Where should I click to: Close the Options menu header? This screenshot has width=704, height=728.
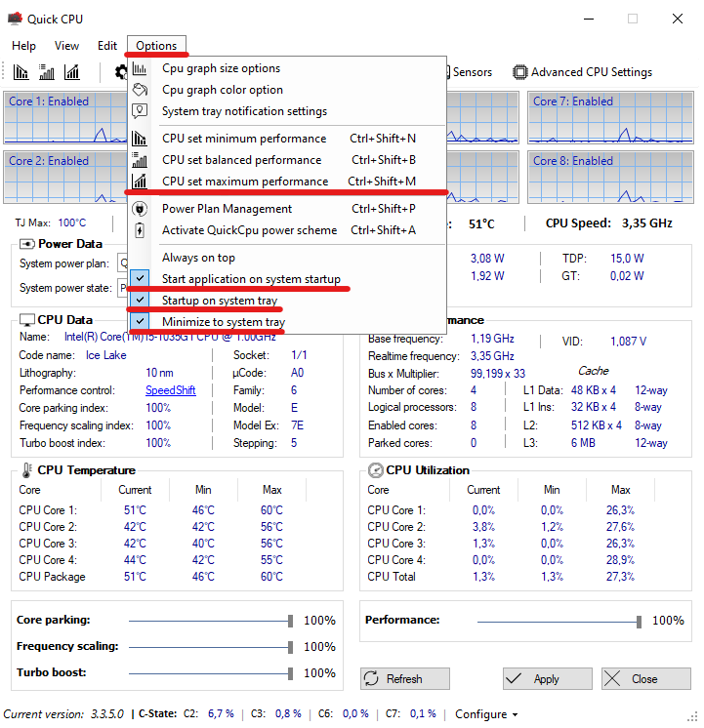[x=156, y=46]
